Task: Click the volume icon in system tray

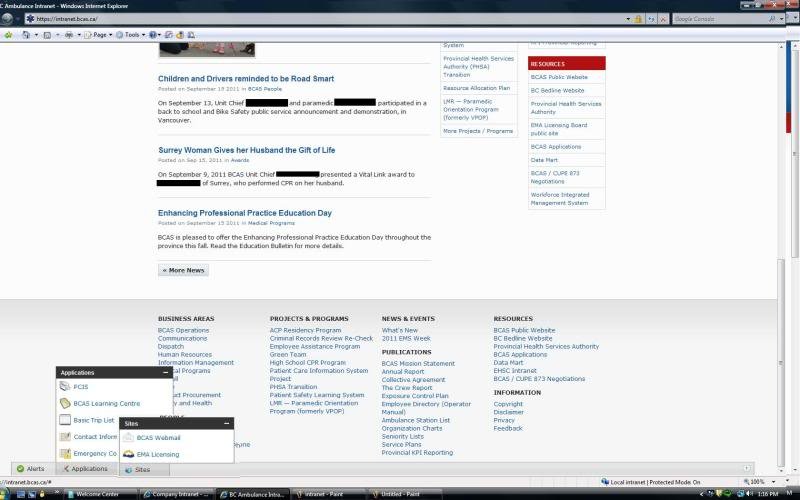Action: click(x=749, y=494)
